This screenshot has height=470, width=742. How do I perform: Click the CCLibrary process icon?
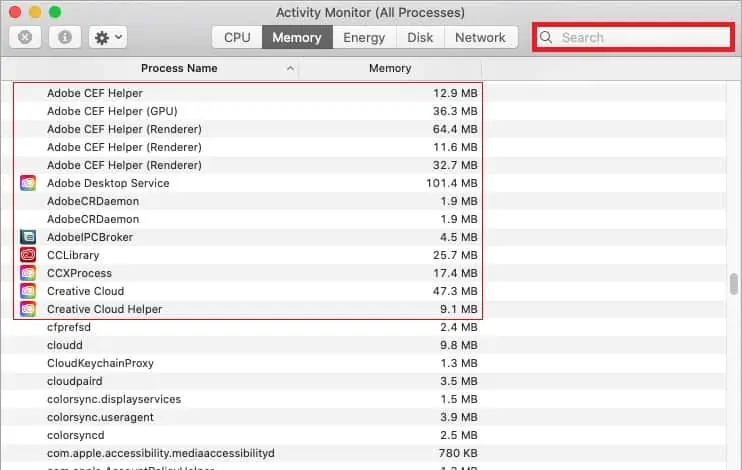28,255
